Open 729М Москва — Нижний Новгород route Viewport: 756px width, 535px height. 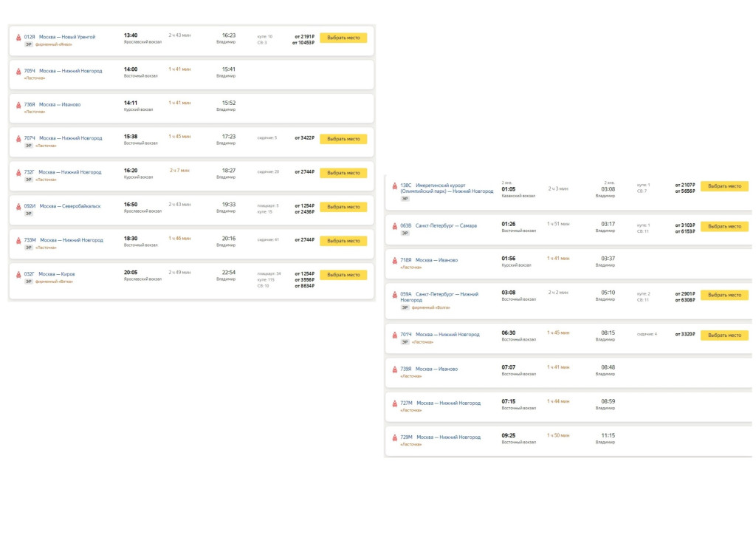(447, 437)
